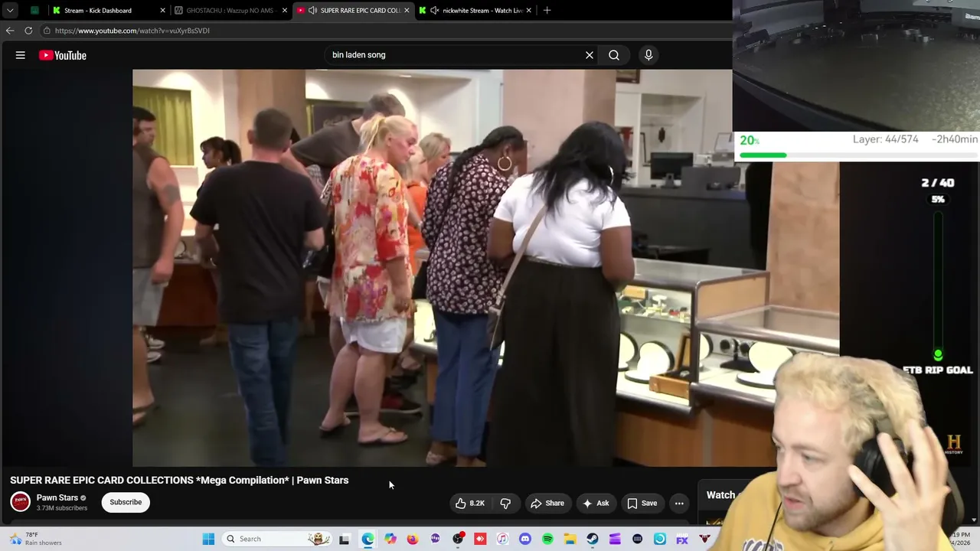
Task: Open the Music app from the taskbar
Action: [x=502, y=539]
